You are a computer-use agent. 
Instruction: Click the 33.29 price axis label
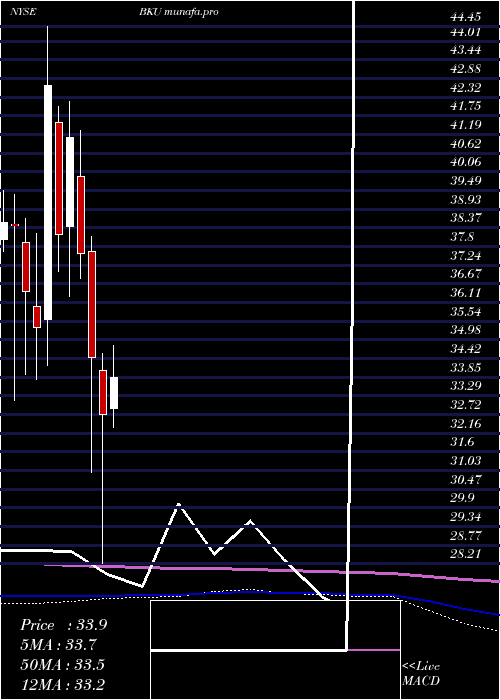pyautogui.click(x=466, y=386)
